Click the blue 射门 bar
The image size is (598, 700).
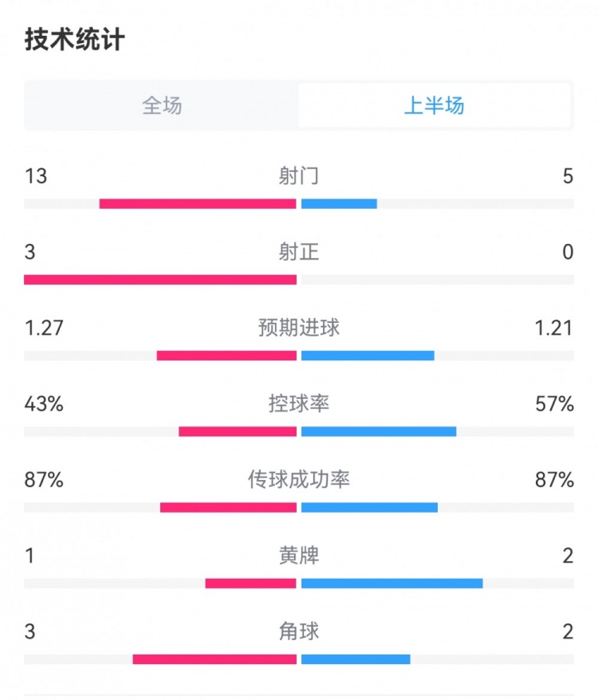[x=339, y=204]
